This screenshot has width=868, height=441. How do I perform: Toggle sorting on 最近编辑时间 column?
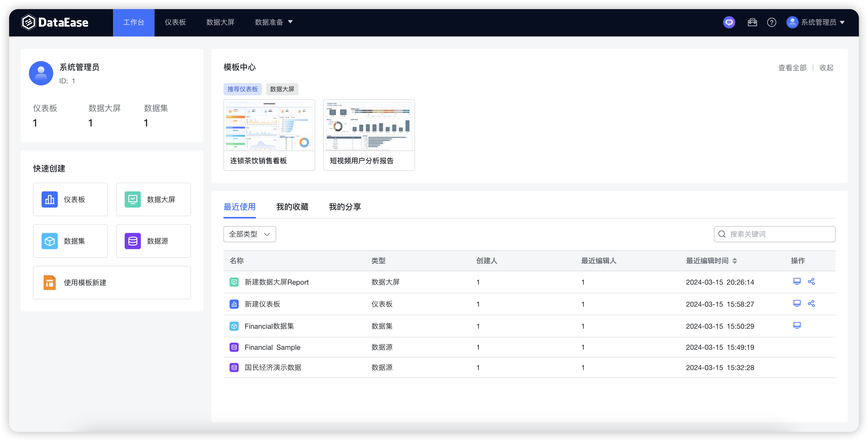point(735,261)
